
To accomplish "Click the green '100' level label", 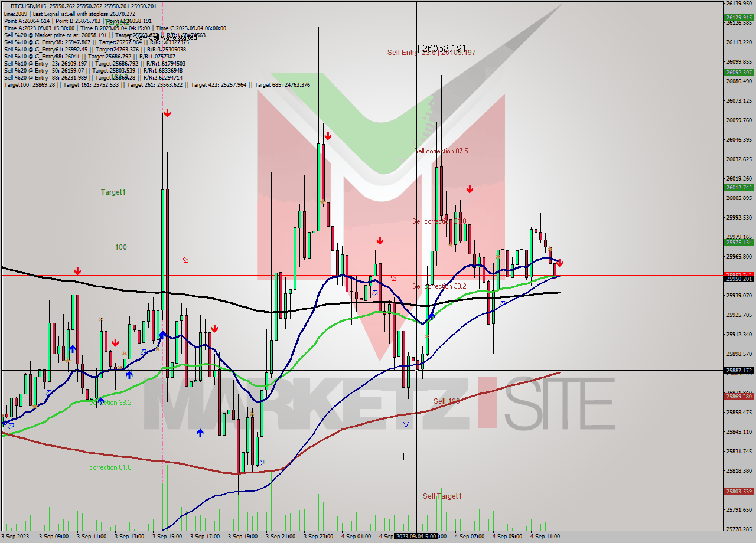I will 120,247.
